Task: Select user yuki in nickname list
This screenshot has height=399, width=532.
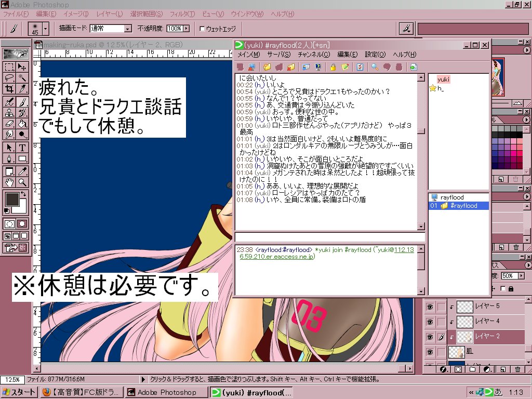Action: pos(443,79)
